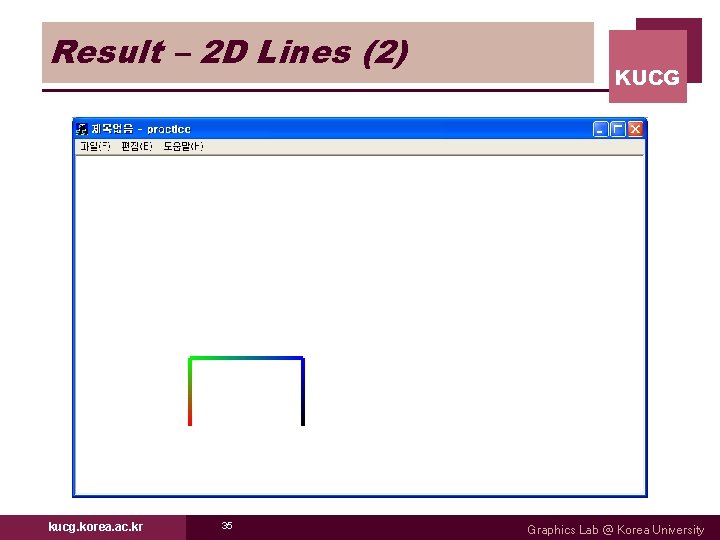Minimize the practice window
This screenshot has width=720, height=540.
tap(600, 129)
